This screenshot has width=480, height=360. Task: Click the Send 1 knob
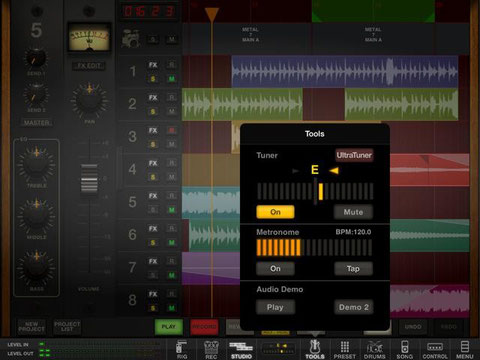click(x=36, y=59)
